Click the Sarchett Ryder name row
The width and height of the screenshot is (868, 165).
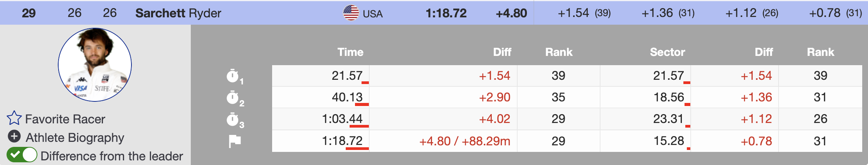[x=178, y=13]
